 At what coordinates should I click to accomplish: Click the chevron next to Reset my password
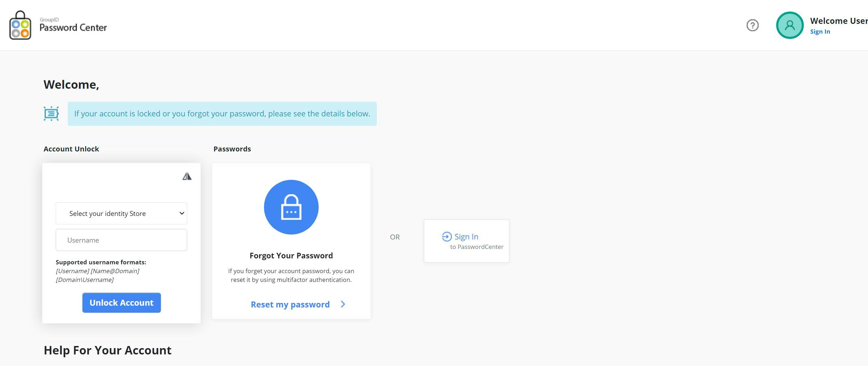(x=343, y=304)
